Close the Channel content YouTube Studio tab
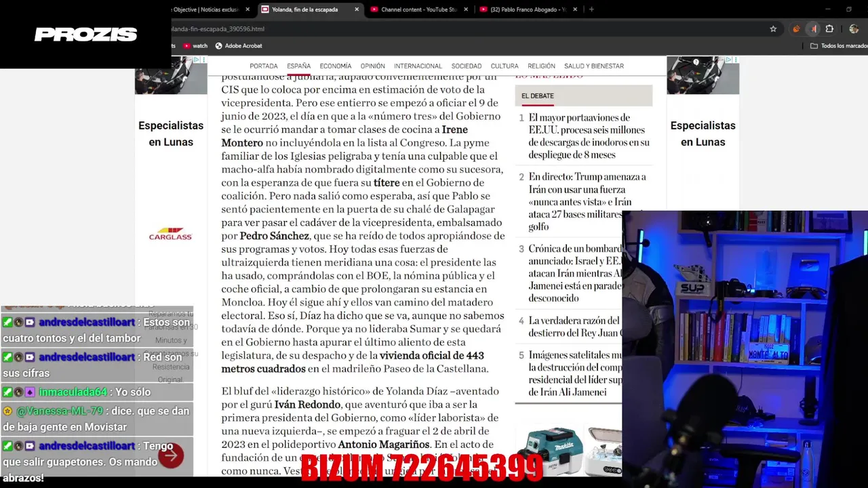This screenshot has height=488, width=868. click(465, 9)
